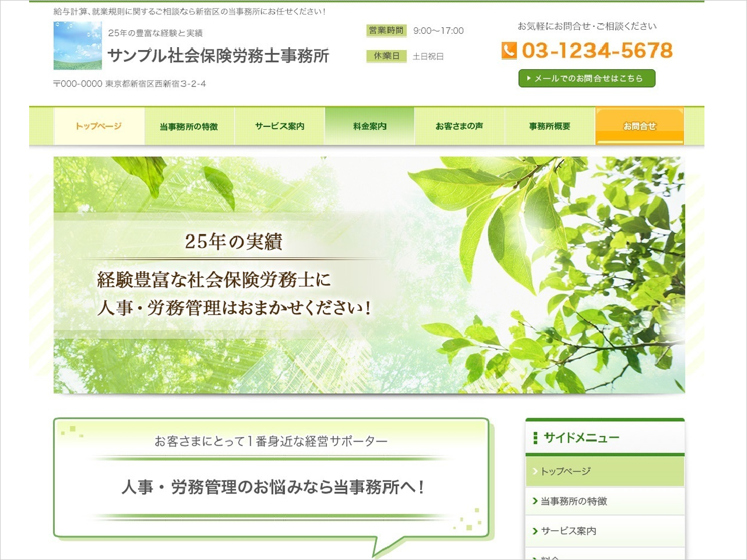The image size is (747, 560).
Task: Select トップページ in the side menu
Action: click(x=605, y=471)
